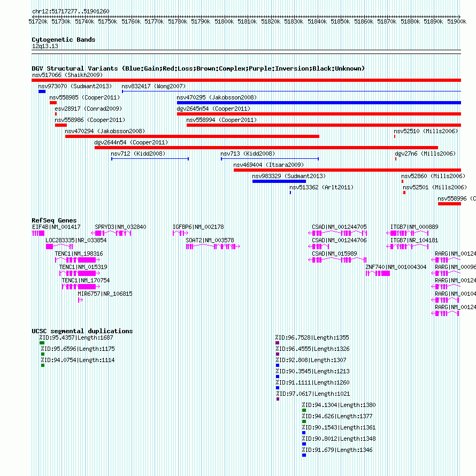Viewport: 476px width, 476px height.
Task: Click nsv558986 (Cooper2011) variant label
Action: click(90, 120)
